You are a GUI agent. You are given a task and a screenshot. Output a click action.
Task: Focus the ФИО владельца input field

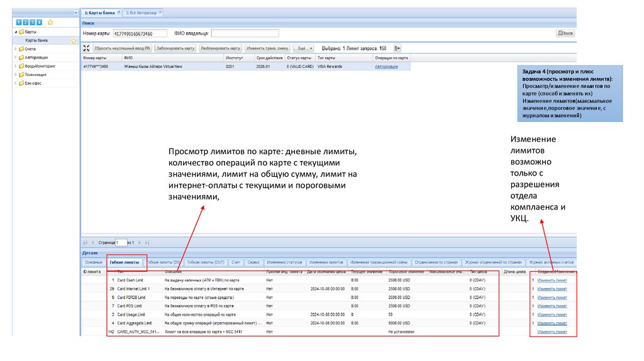pos(245,33)
